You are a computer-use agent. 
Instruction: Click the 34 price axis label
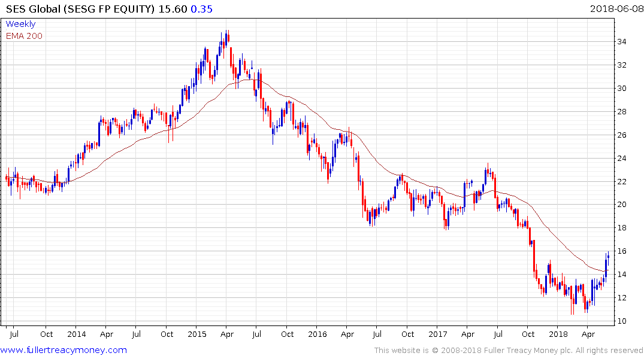(621, 42)
